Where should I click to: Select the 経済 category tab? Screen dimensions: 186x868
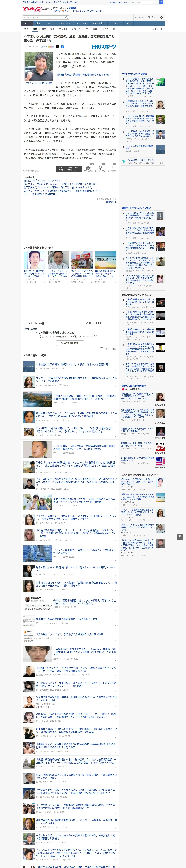pos(52,29)
